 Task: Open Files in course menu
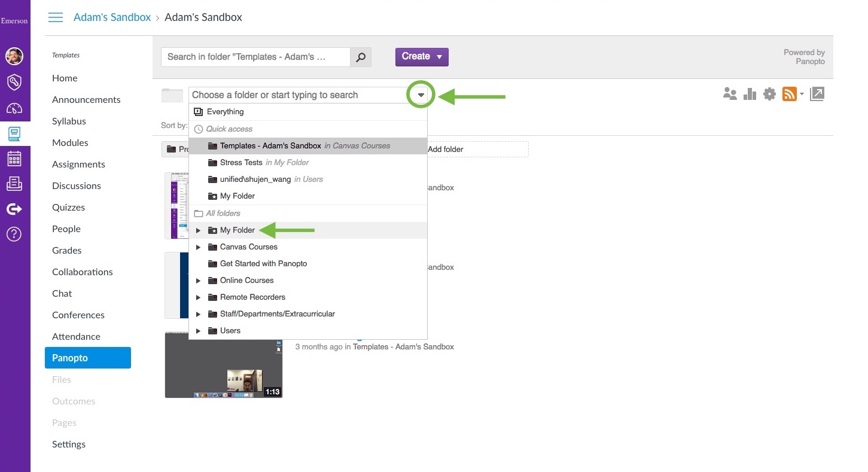[x=62, y=380]
